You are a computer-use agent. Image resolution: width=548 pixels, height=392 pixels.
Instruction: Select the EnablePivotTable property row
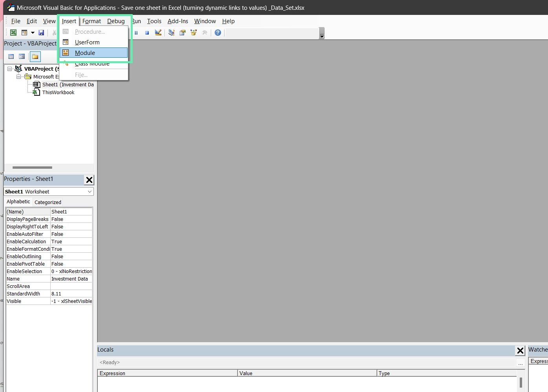(x=49, y=264)
